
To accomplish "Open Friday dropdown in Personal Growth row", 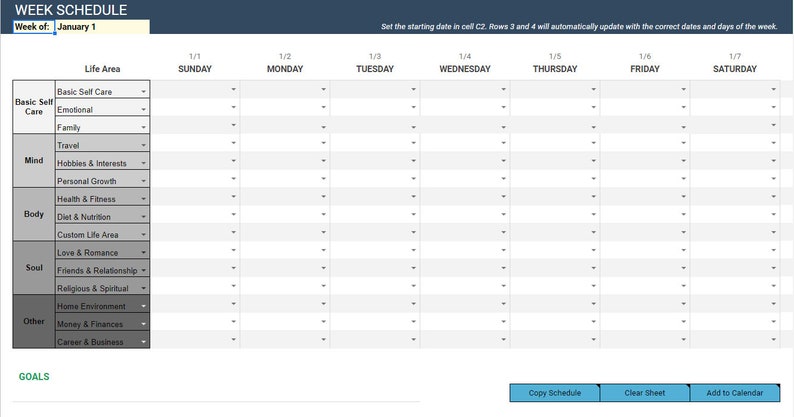I will (684, 178).
